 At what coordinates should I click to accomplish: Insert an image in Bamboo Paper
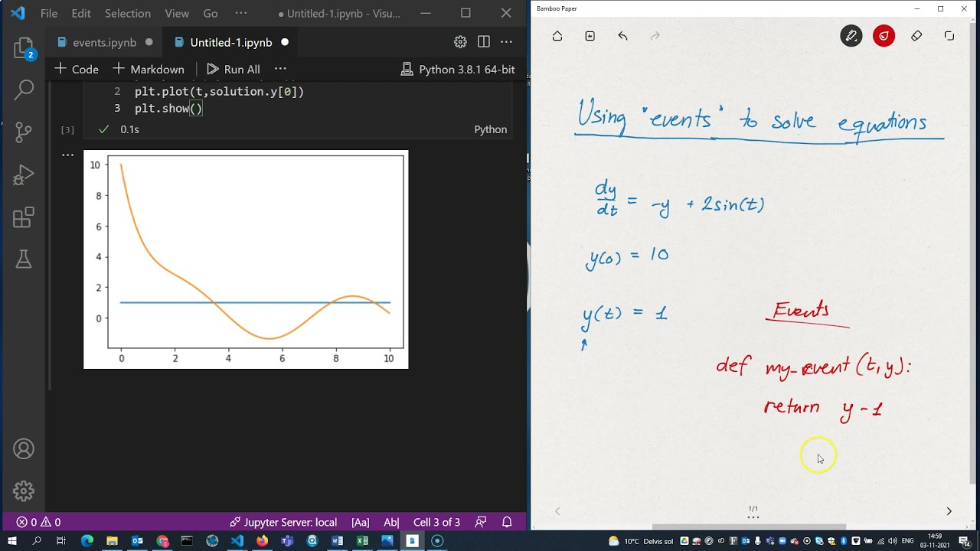click(x=590, y=36)
